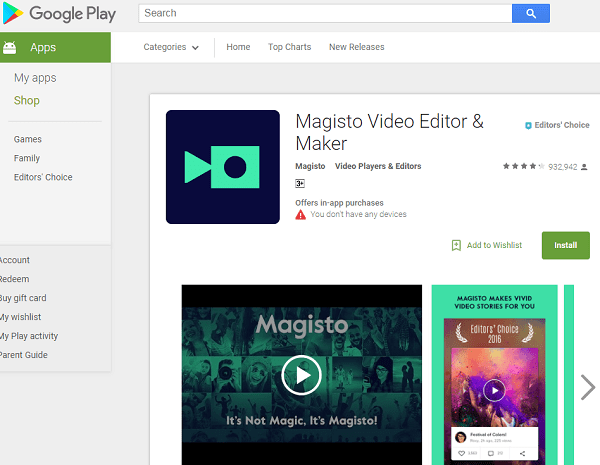Click the Magisto developer link

(310, 166)
